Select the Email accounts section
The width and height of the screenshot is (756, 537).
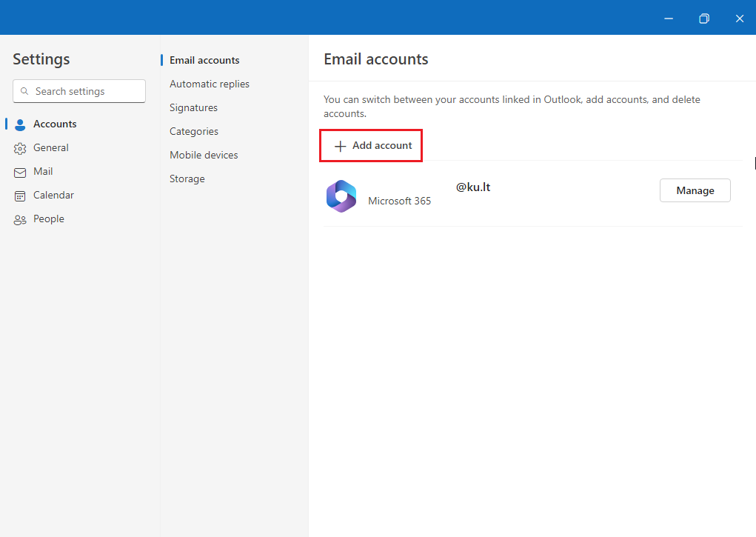click(204, 60)
